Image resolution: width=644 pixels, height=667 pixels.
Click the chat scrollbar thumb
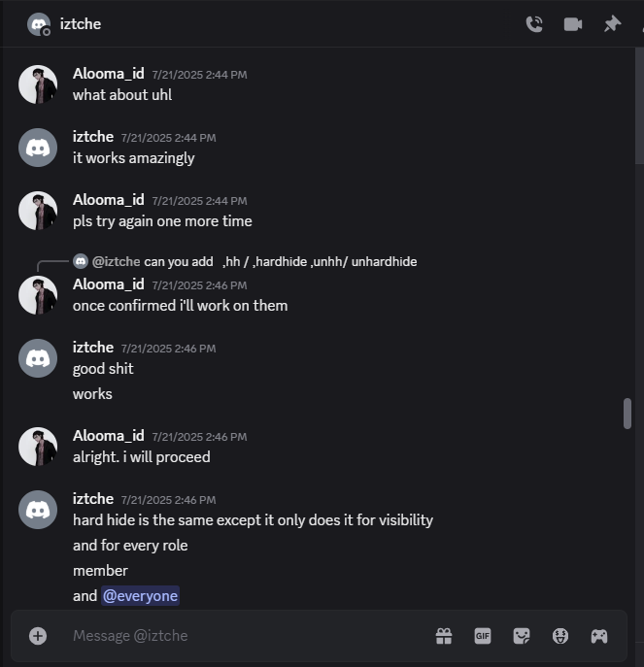point(627,413)
